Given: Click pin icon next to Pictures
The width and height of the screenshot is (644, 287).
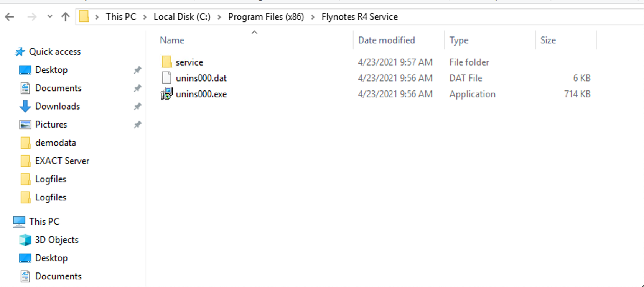Looking at the screenshot, I should (137, 125).
